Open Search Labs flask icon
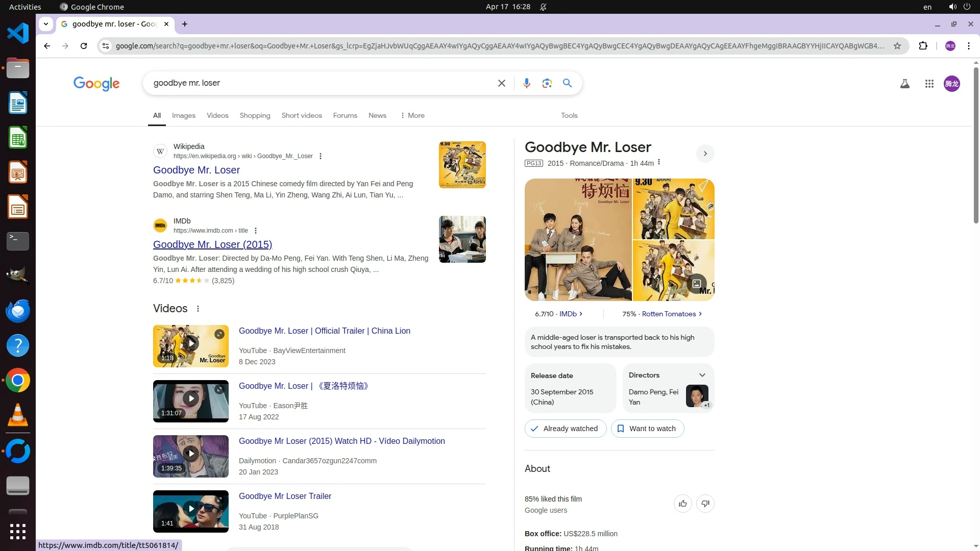This screenshot has height=551, width=980. coord(904,84)
